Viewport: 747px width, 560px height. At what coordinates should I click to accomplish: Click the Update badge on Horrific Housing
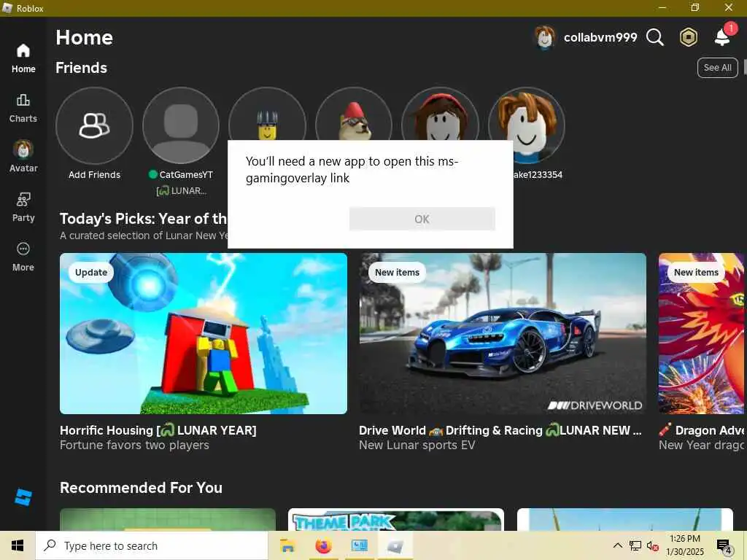pyautogui.click(x=91, y=273)
